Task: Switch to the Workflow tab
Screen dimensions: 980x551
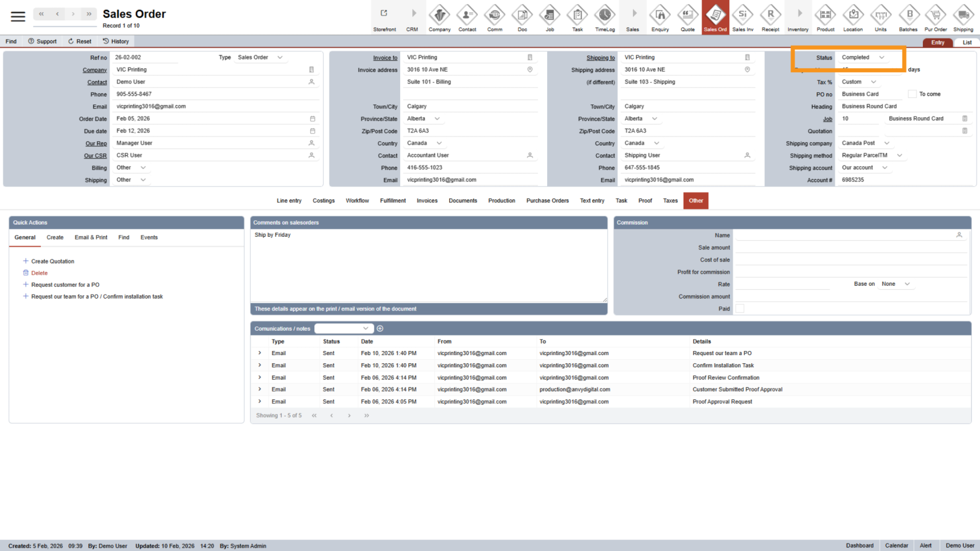Action: [357, 201]
